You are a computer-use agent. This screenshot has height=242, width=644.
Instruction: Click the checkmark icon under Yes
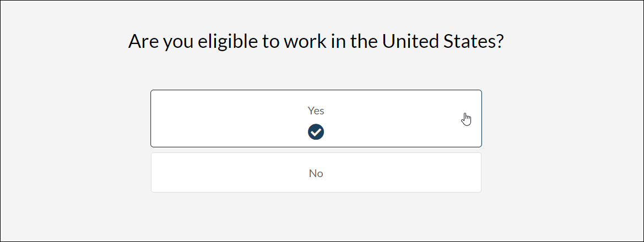316,132
